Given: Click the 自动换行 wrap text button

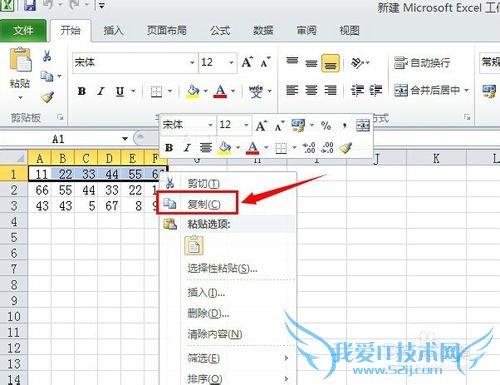Looking at the screenshot, I should 422,62.
